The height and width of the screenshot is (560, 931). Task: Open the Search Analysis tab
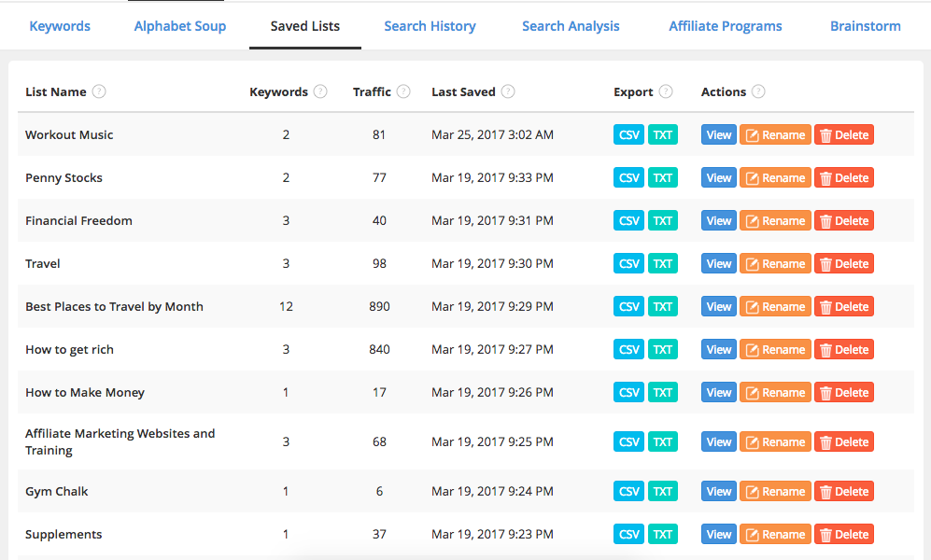[571, 26]
